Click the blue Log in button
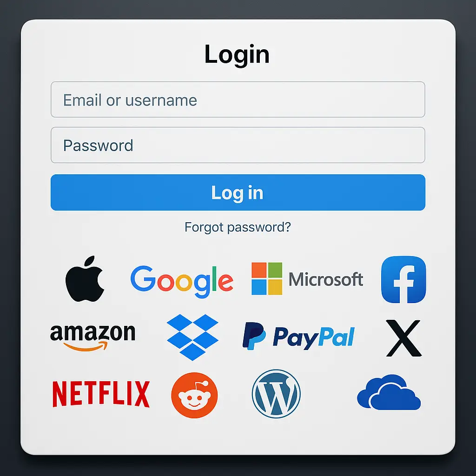 click(238, 192)
